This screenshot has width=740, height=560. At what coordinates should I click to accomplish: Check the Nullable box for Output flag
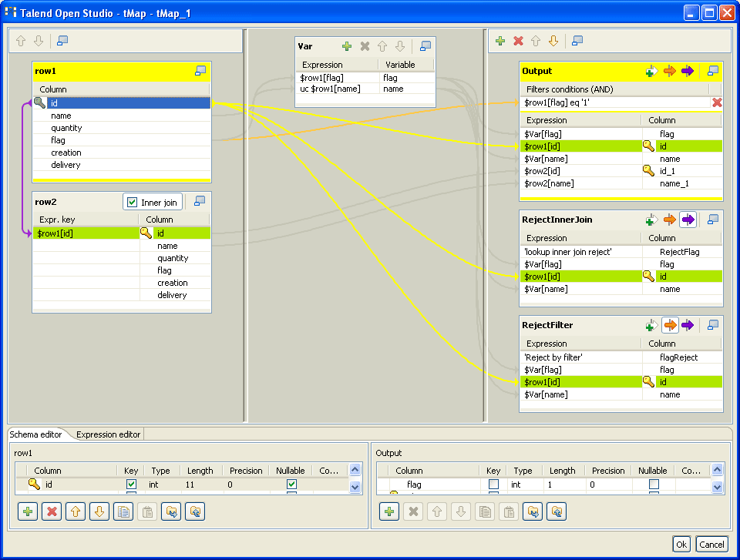tap(654, 485)
